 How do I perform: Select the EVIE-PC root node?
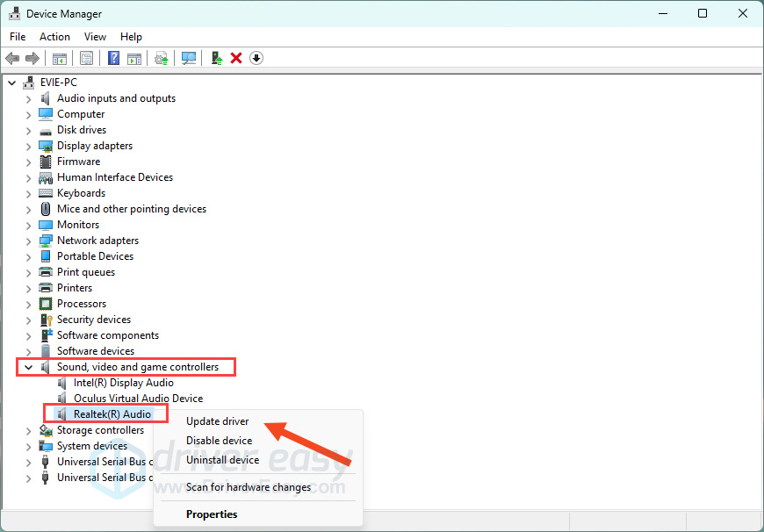coord(58,82)
